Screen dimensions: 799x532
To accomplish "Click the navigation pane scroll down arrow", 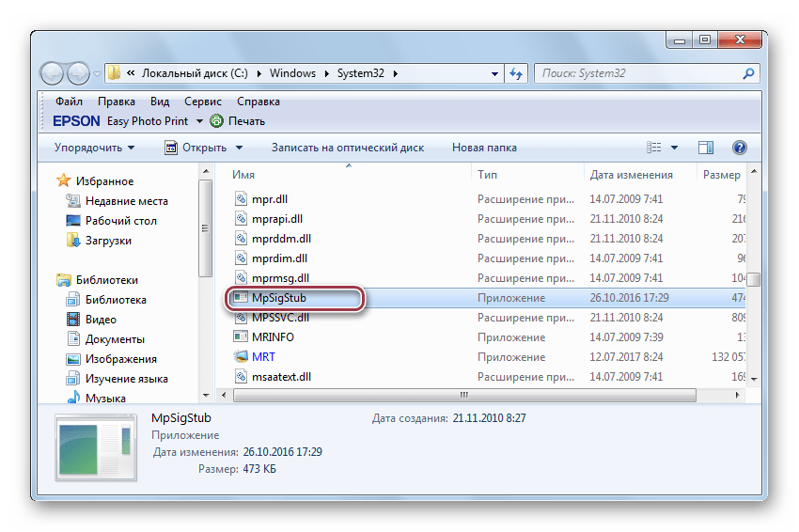I will (x=206, y=396).
